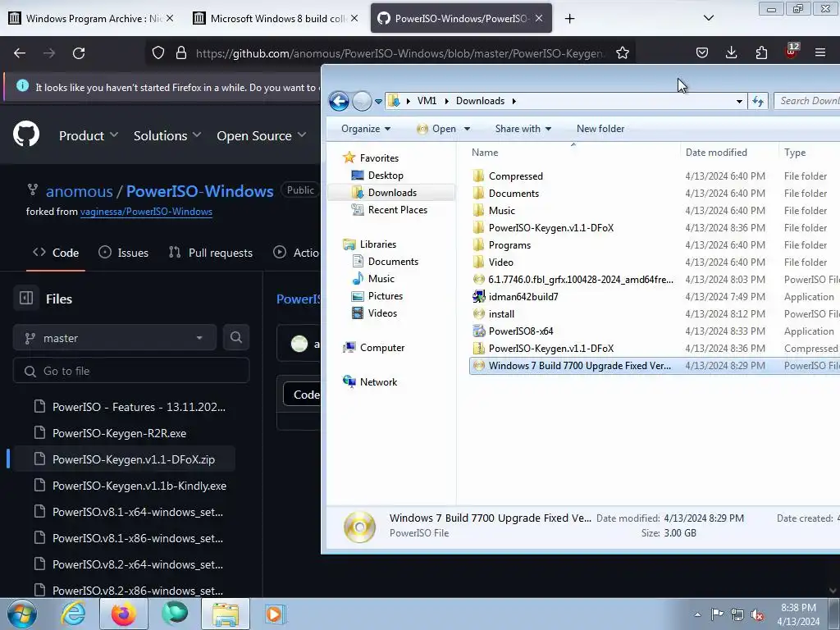Expand the Solutions menu on GitHub
Screen dimensions: 840x630
(167, 136)
